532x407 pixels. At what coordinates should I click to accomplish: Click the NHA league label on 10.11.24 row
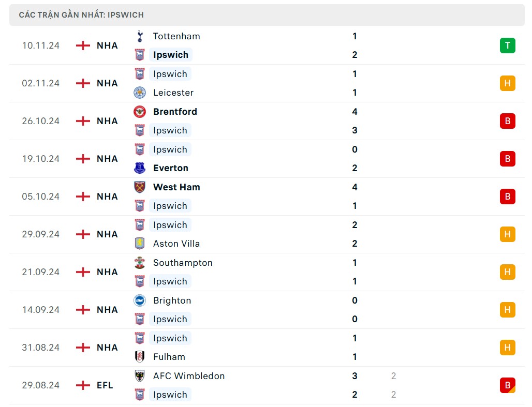(107, 46)
